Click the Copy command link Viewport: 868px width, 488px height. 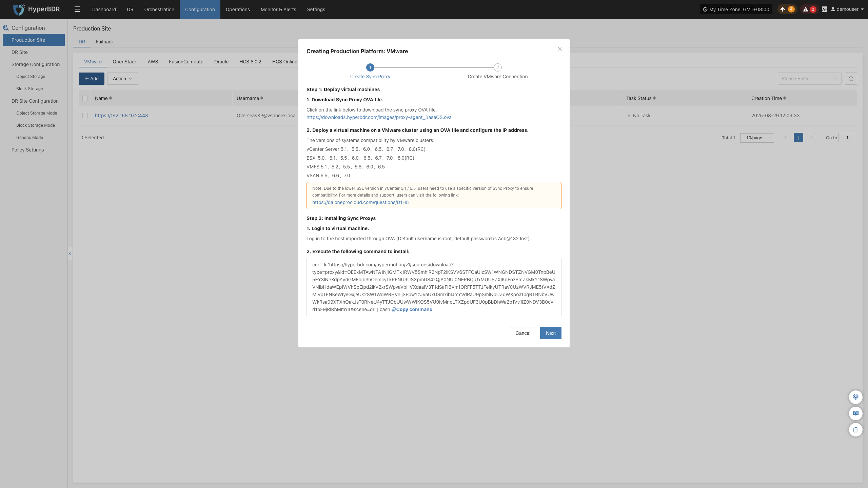coord(414,309)
